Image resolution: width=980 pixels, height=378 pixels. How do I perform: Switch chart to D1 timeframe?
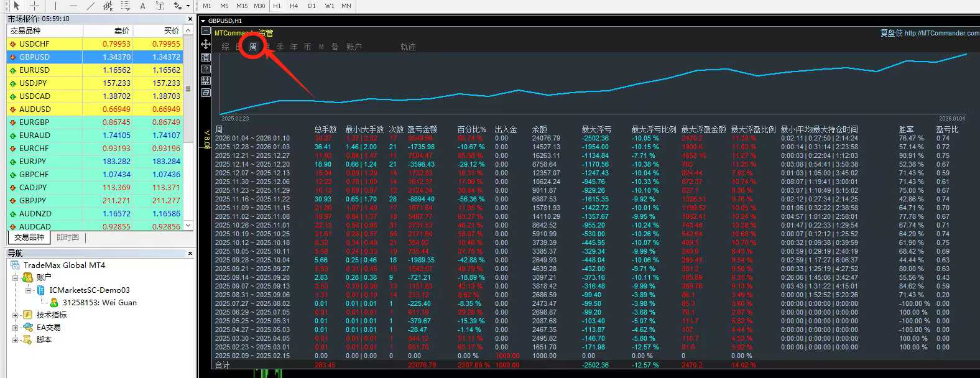click(x=312, y=6)
